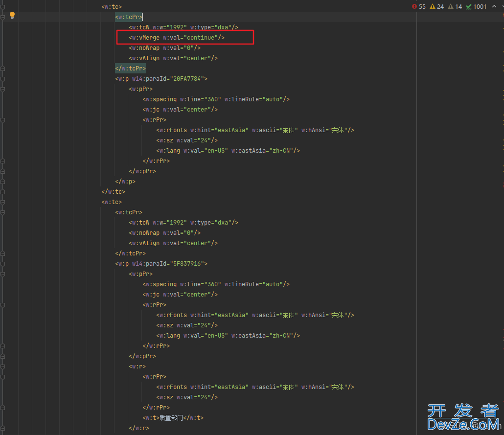504x435 pixels.
Task: Click the highlighted closing </w:tcPr> tag
Action: (x=131, y=69)
